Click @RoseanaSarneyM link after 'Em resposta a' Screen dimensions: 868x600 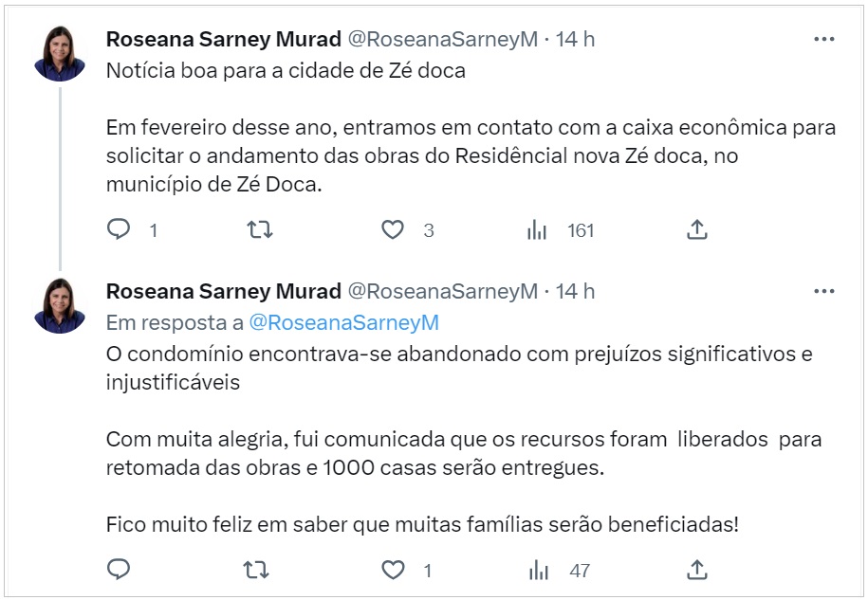point(343,322)
